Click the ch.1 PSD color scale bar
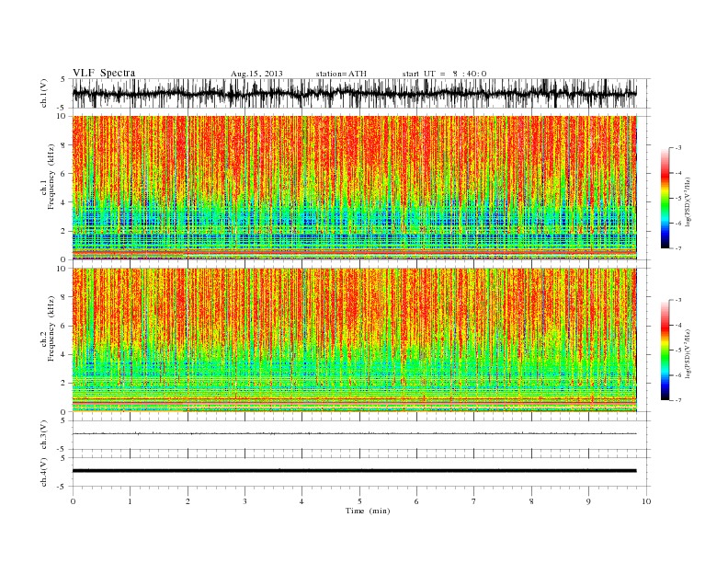728x563 pixels. click(x=665, y=198)
